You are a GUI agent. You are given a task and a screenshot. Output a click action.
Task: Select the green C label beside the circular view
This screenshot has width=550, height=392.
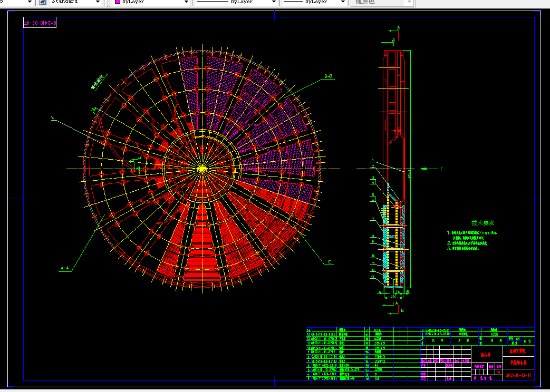(330, 262)
